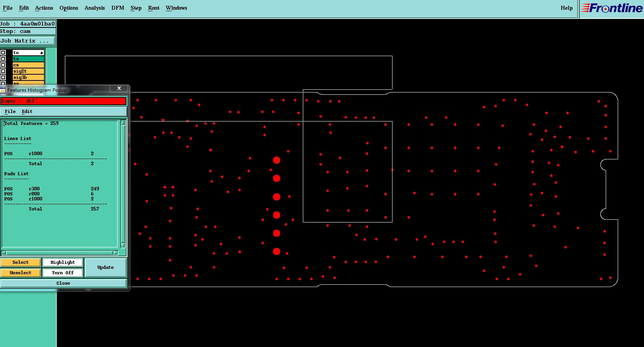Open the File menu in Features Histogram

click(x=10, y=111)
